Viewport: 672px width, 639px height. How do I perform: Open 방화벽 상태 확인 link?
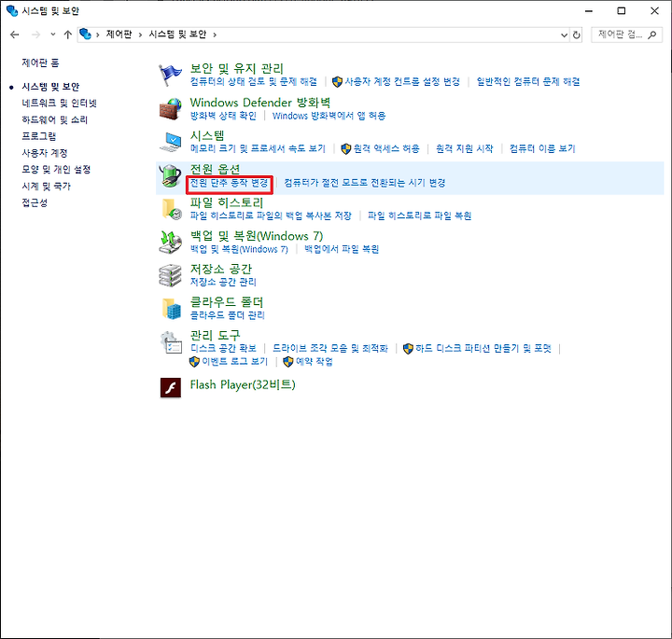pos(223,116)
